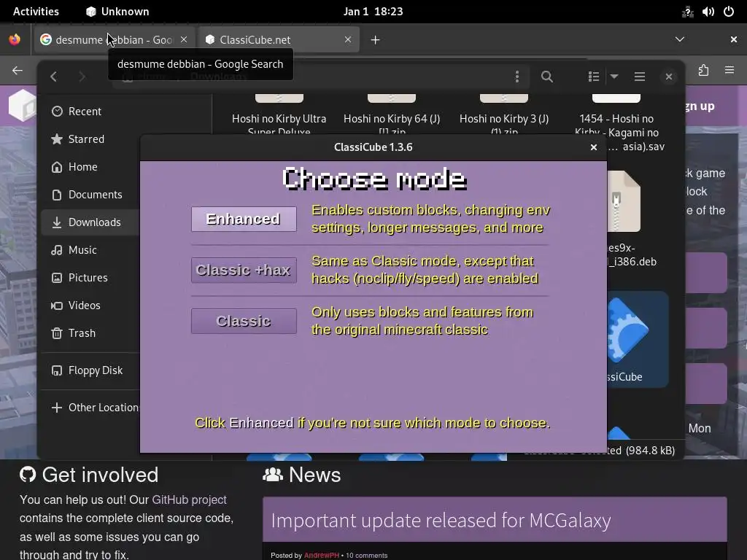Click the Pictures image icon
Viewport: 747px width, 560px height.
(x=57, y=278)
